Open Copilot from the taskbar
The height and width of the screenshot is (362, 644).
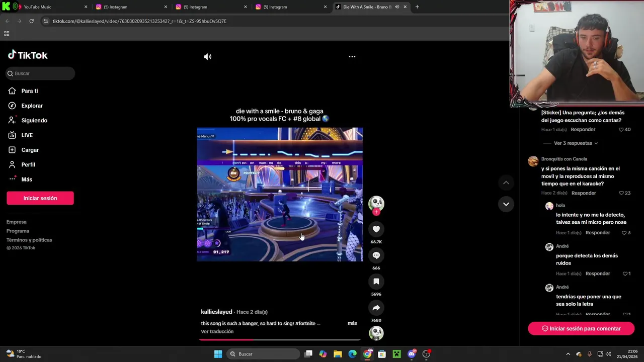pos(323,354)
